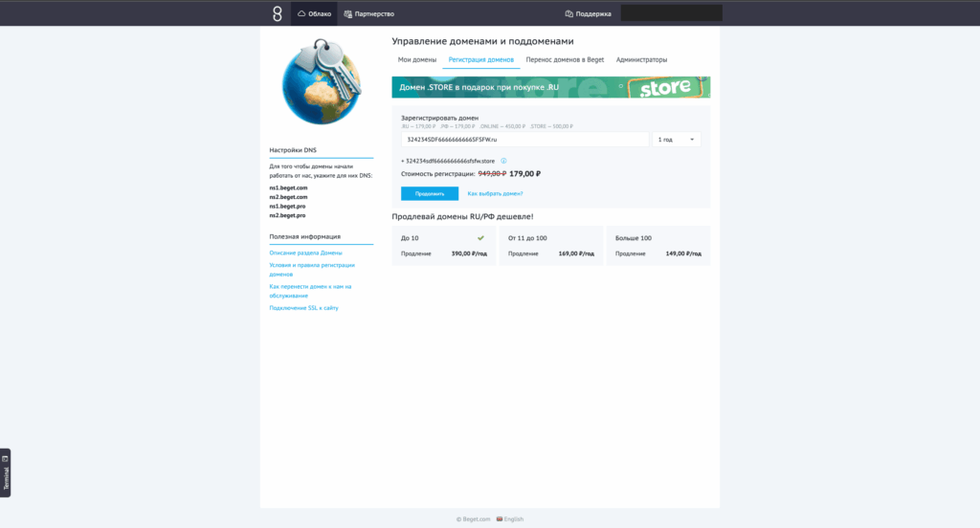Image resolution: width=980 pixels, height=528 pixels.
Task: Click the Beget logo in top bar
Action: click(277, 13)
